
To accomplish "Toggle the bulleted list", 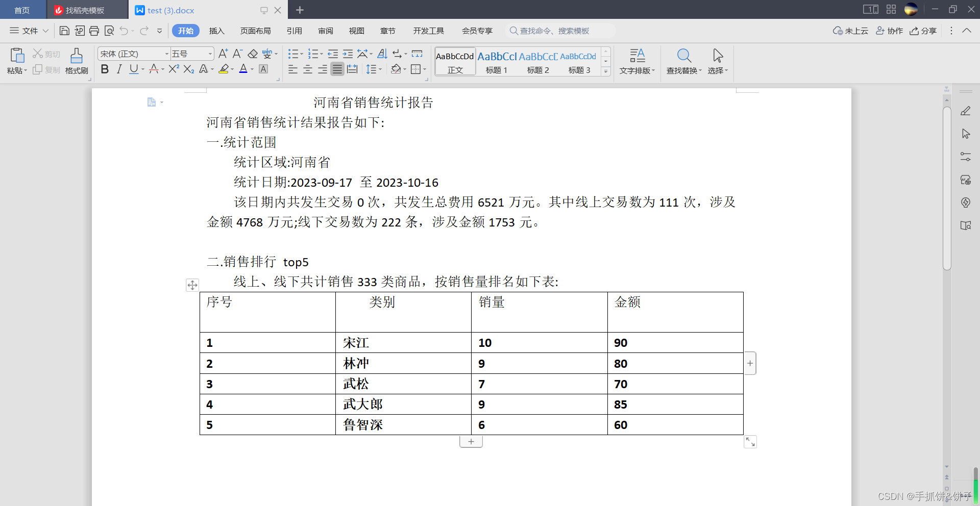I will click(x=292, y=54).
